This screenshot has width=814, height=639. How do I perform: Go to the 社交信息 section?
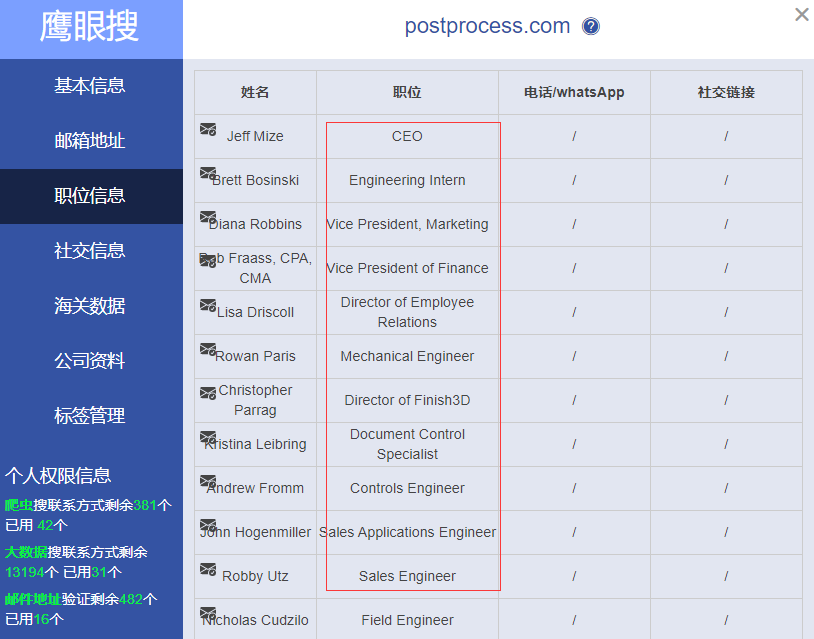click(91, 251)
